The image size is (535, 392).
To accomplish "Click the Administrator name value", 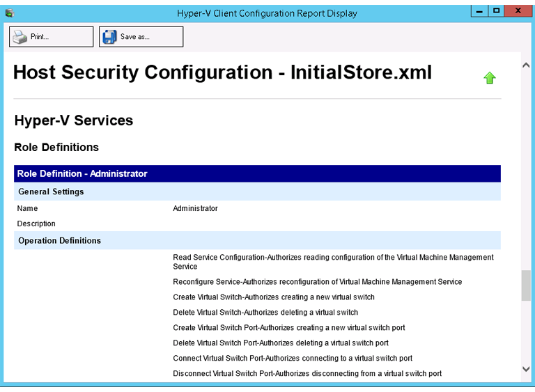I will 195,208.
